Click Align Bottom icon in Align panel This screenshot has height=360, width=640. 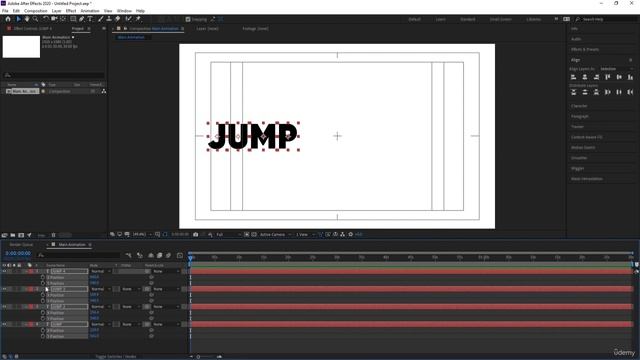click(630, 77)
